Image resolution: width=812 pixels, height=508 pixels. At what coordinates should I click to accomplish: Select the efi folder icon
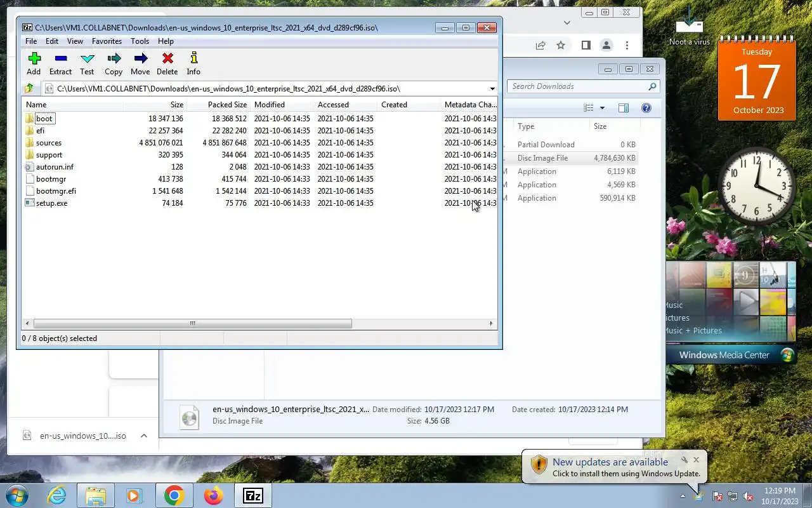(29, 131)
